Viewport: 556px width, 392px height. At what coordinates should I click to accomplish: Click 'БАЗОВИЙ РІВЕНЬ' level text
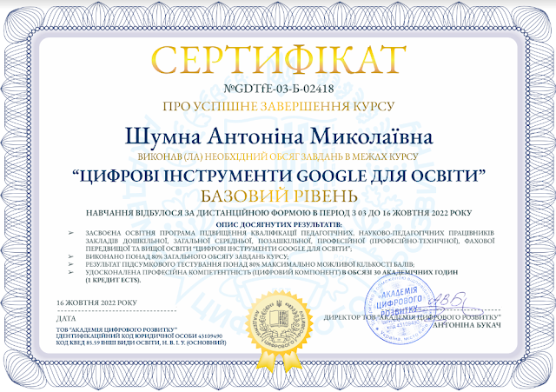(279, 196)
